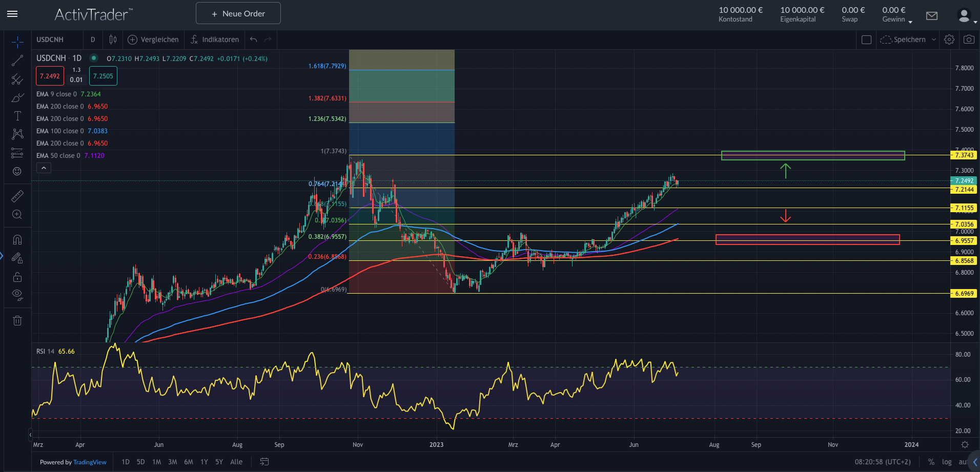
Task: Select the Text annotation tool
Action: [17, 116]
